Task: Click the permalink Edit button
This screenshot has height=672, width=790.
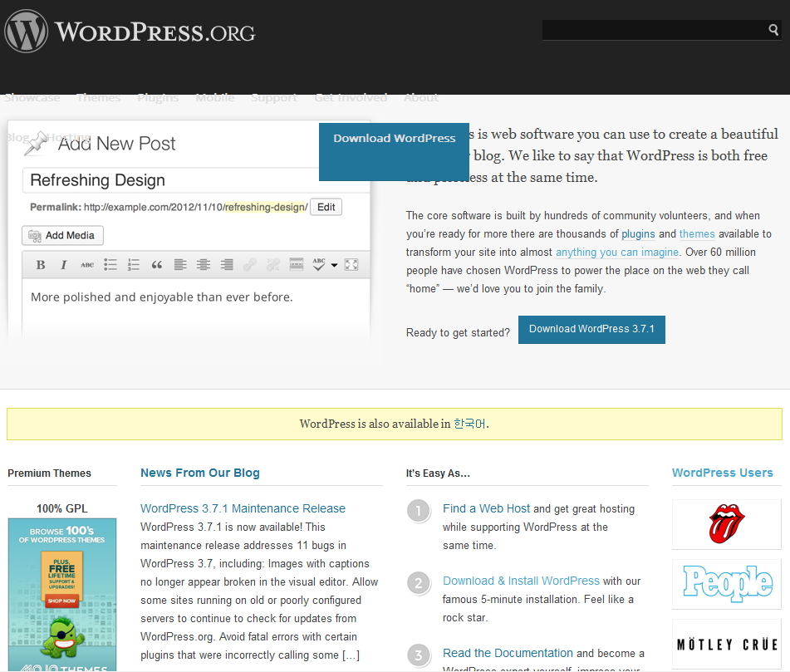Action: coord(326,207)
